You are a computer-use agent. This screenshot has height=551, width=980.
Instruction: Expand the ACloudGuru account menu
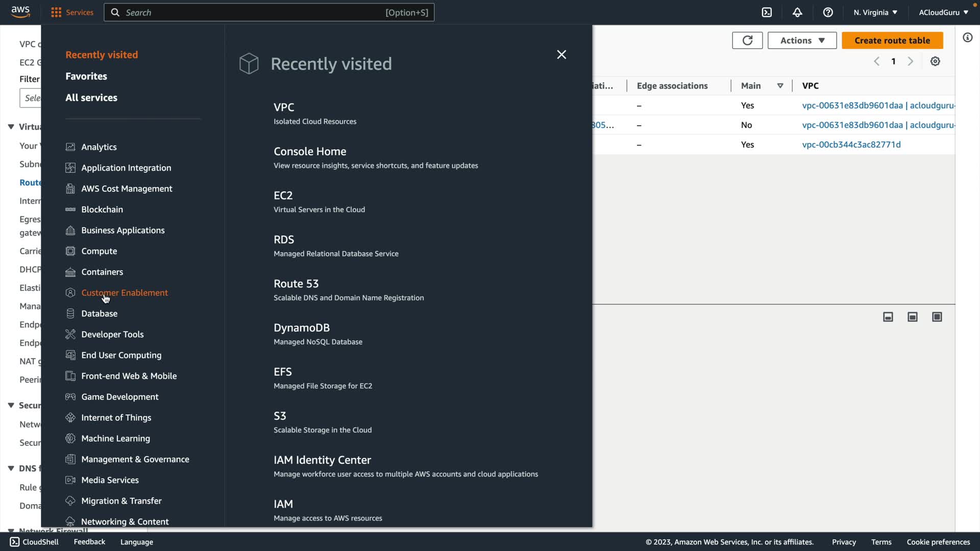pyautogui.click(x=943, y=12)
